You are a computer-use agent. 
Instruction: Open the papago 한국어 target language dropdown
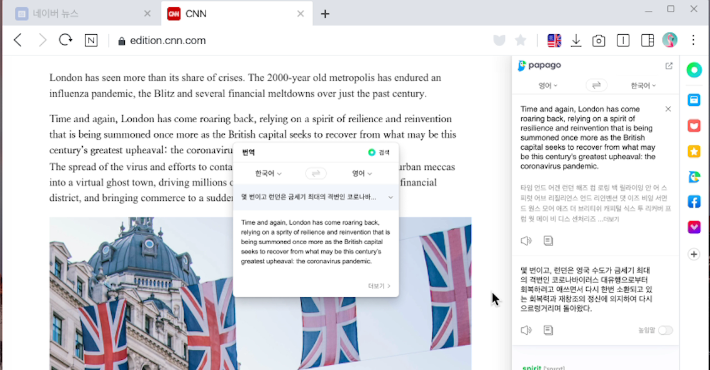pos(643,86)
